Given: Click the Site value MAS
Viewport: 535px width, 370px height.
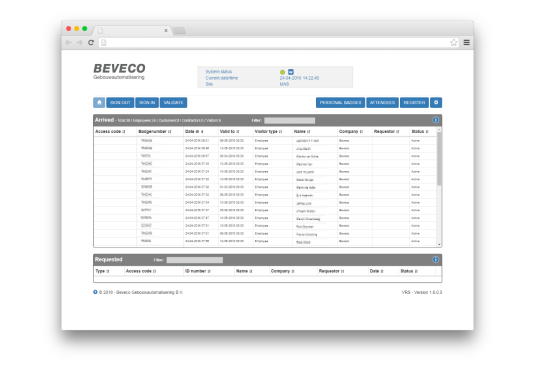Looking at the screenshot, I should 284,84.
